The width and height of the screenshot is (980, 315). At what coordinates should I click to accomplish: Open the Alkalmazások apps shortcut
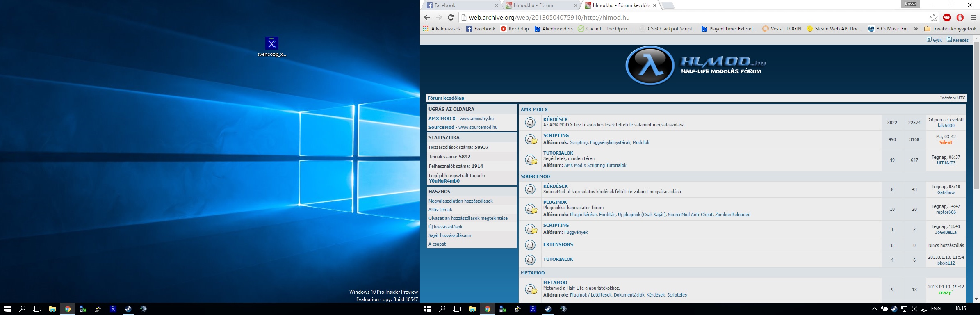442,29
